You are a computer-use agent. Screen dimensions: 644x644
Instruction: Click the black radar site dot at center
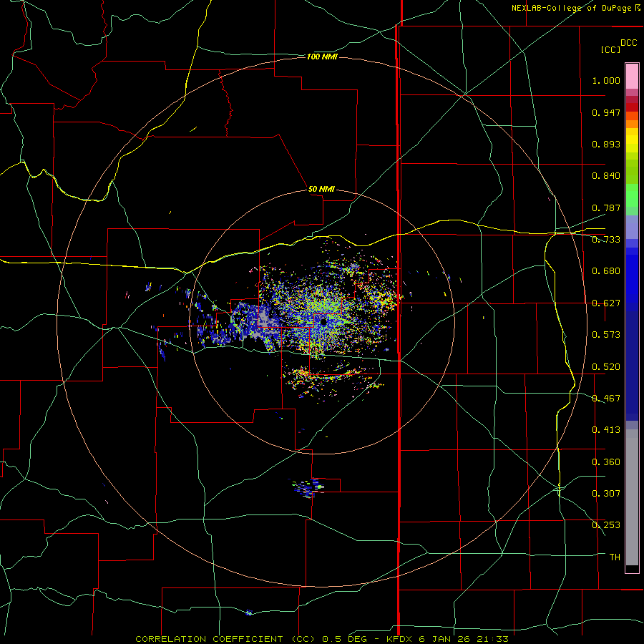323,321
